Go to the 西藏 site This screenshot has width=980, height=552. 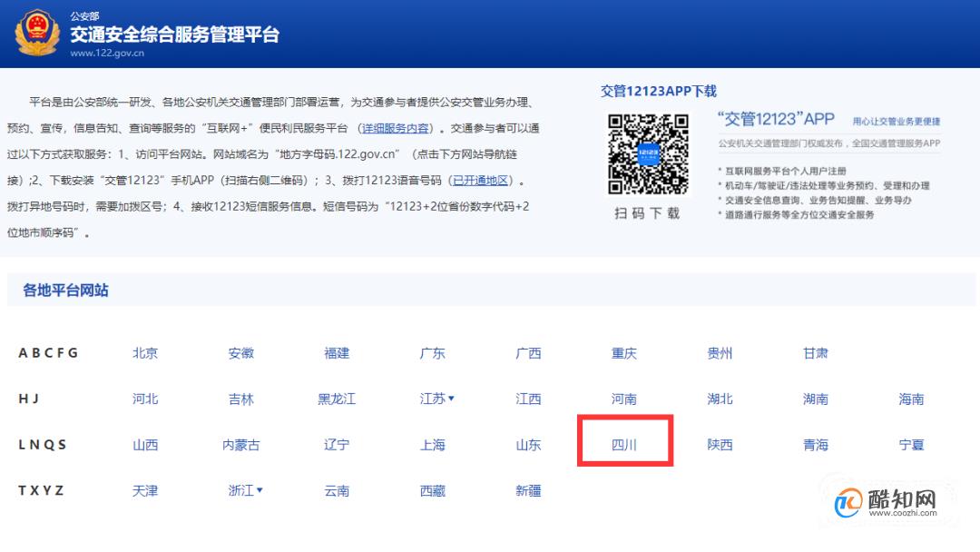pos(433,491)
